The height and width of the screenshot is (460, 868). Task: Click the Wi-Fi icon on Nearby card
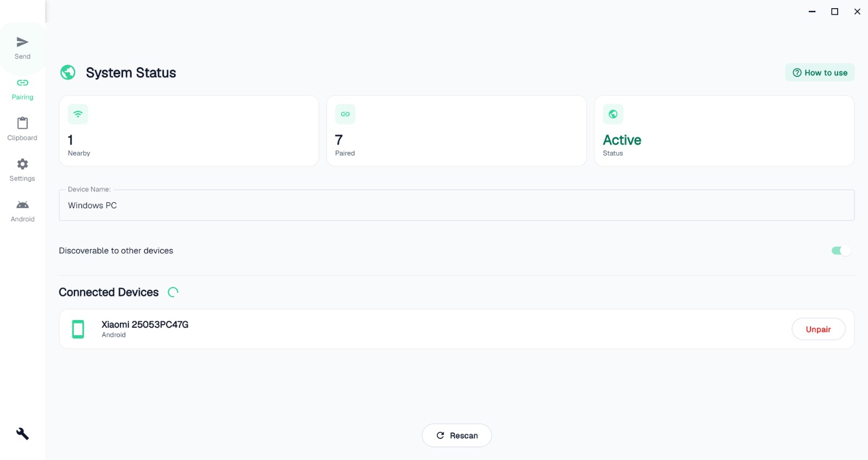point(78,114)
